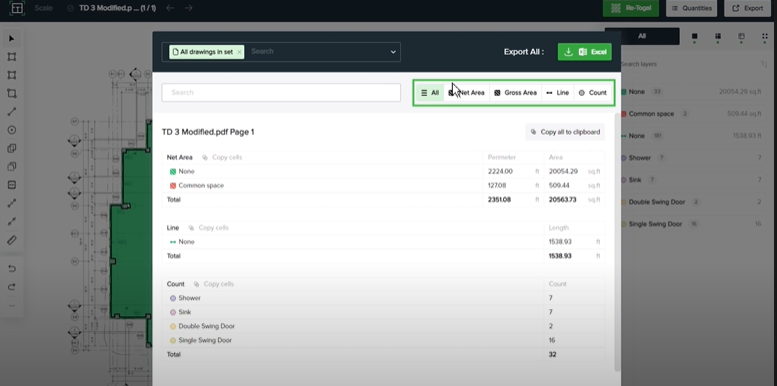This screenshot has height=386, width=777.
Task: Click the sort icon beside Search layers
Action: coord(764,64)
